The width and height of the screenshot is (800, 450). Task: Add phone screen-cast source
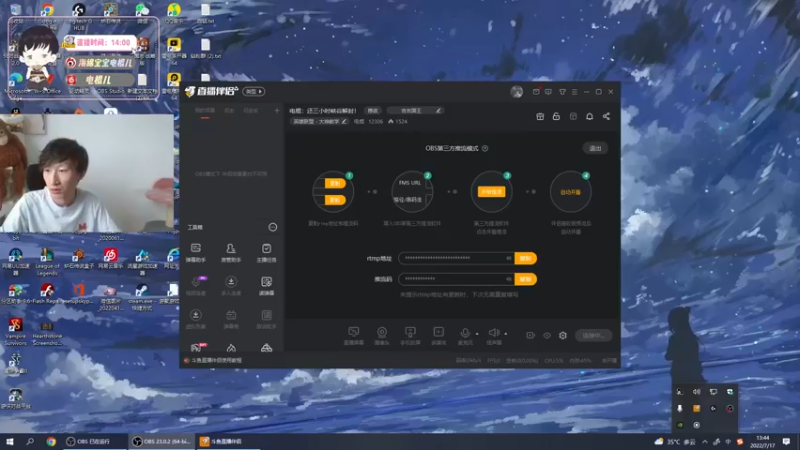[x=410, y=336]
